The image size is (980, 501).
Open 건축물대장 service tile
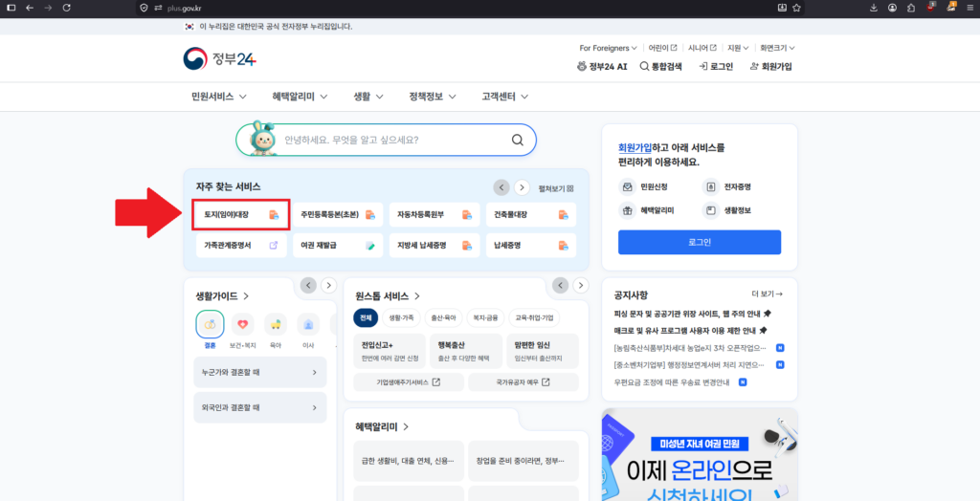pyautogui.click(x=531, y=214)
